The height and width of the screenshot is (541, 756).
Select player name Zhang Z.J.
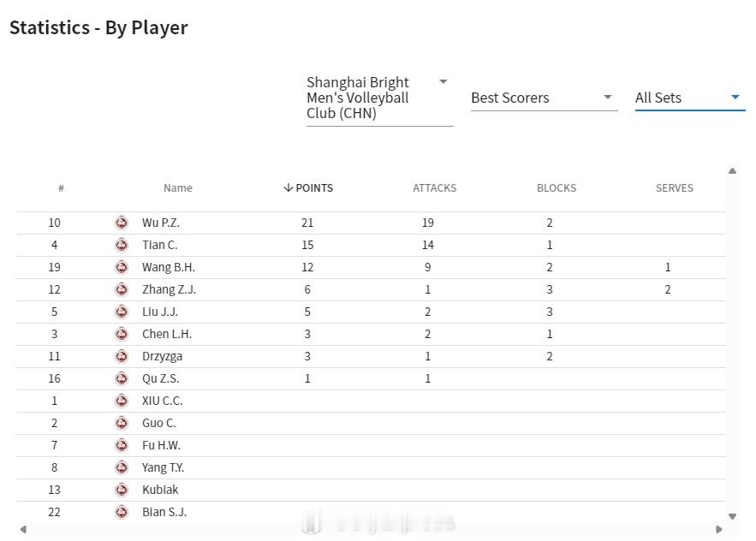pos(169,289)
